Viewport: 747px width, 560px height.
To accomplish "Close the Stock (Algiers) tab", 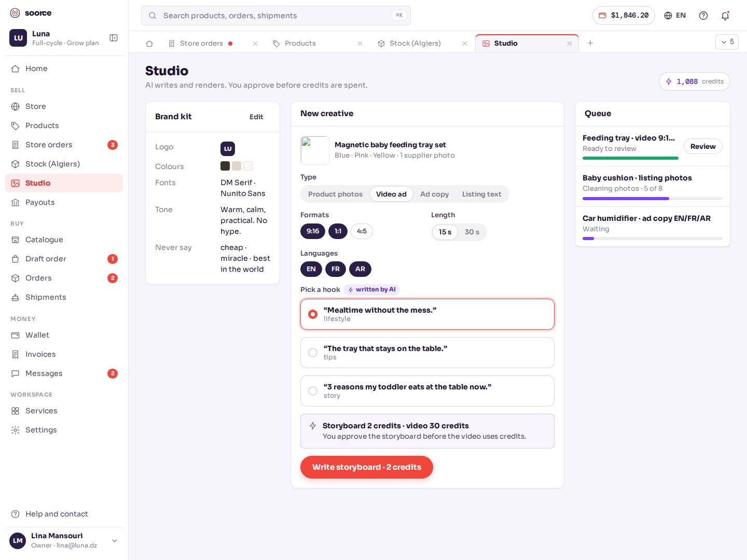I will coord(465,44).
